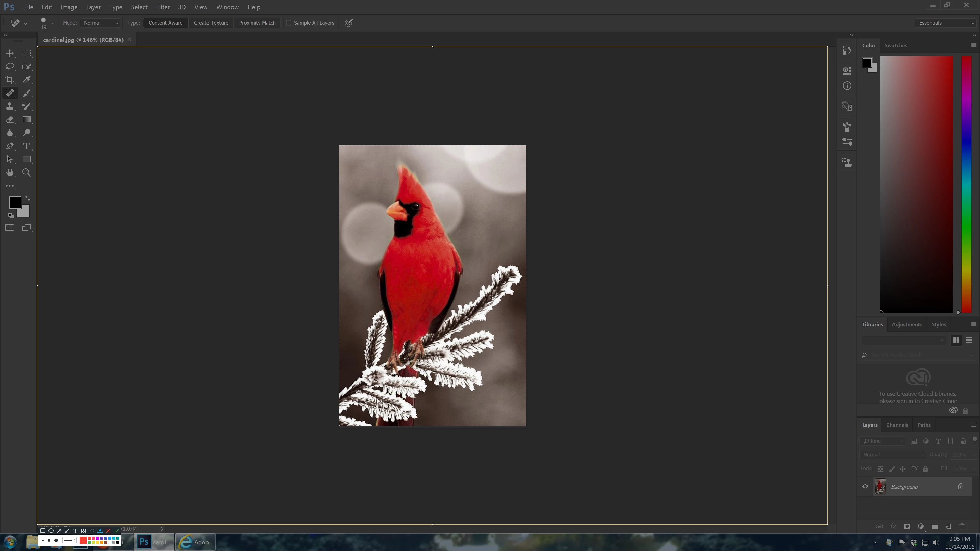The height and width of the screenshot is (551, 980).
Task: Enable Sample All Layers checkbox
Action: coord(289,23)
